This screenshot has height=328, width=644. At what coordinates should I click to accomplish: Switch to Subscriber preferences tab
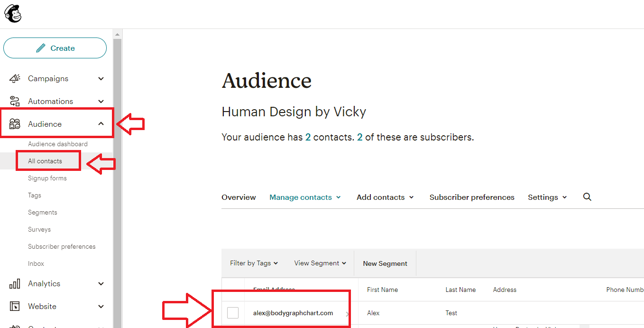pyautogui.click(x=472, y=197)
